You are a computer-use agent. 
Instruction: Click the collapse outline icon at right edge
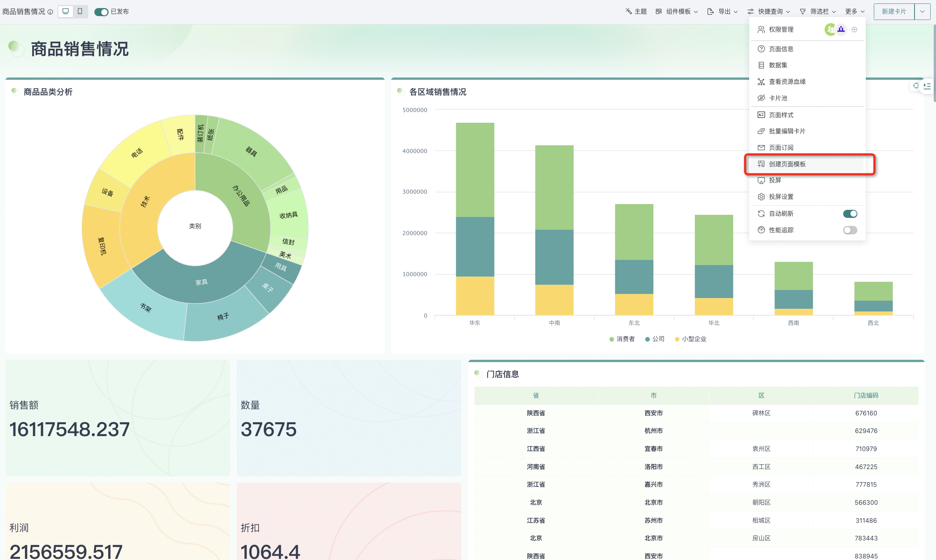click(x=927, y=86)
